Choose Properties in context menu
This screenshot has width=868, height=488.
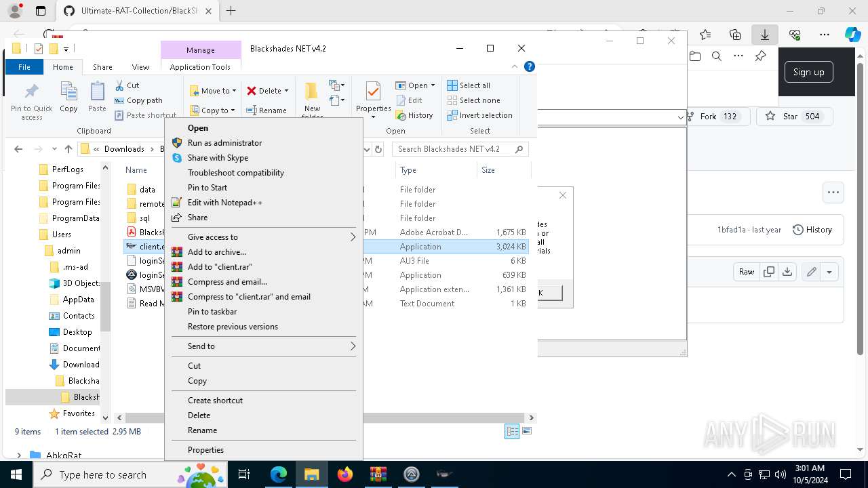pyautogui.click(x=264, y=450)
